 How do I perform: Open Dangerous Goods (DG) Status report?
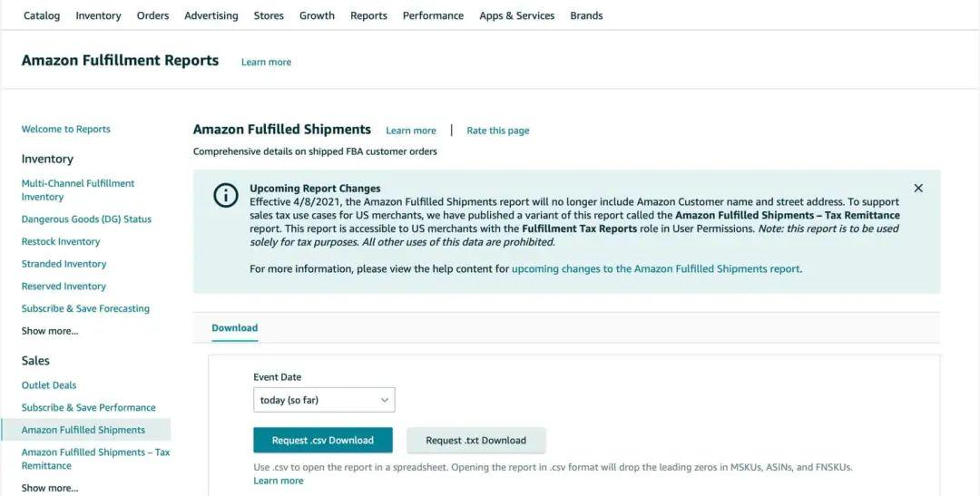coord(86,219)
